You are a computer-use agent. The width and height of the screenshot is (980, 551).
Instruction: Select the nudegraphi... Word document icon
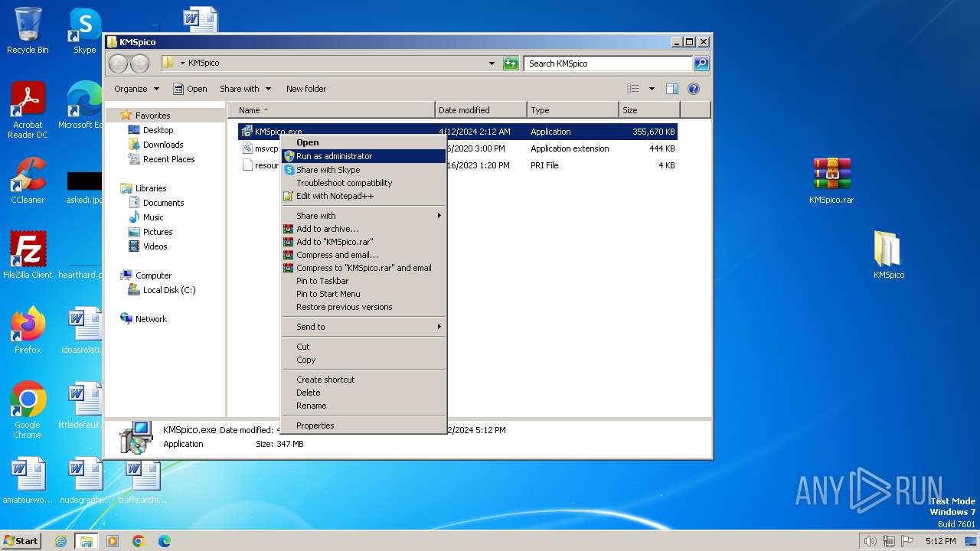pyautogui.click(x=84, y=481)
